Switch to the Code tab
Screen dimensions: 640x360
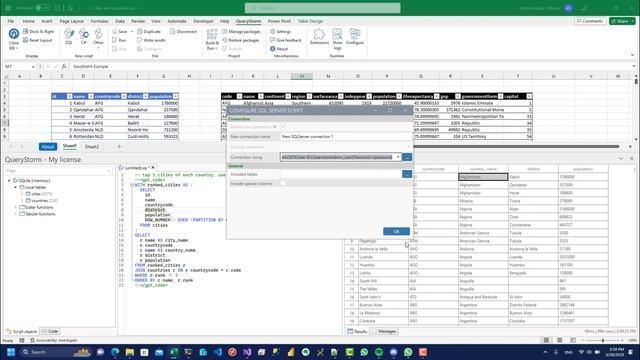[x=51, y=331]
